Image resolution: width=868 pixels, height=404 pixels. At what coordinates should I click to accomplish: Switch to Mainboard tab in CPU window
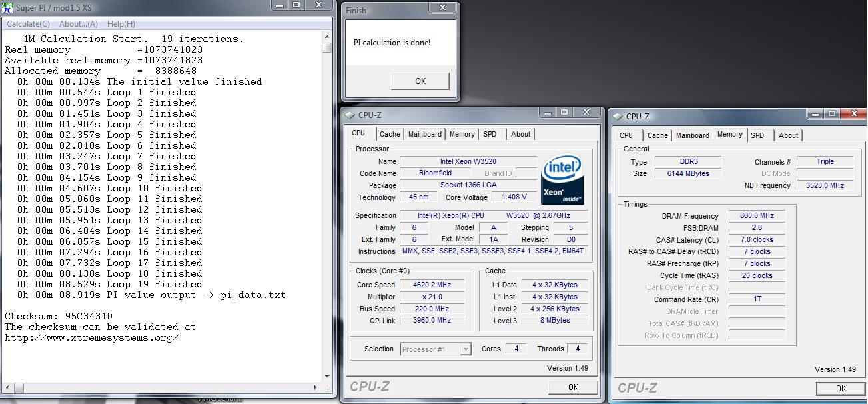(x=425, y=134)
